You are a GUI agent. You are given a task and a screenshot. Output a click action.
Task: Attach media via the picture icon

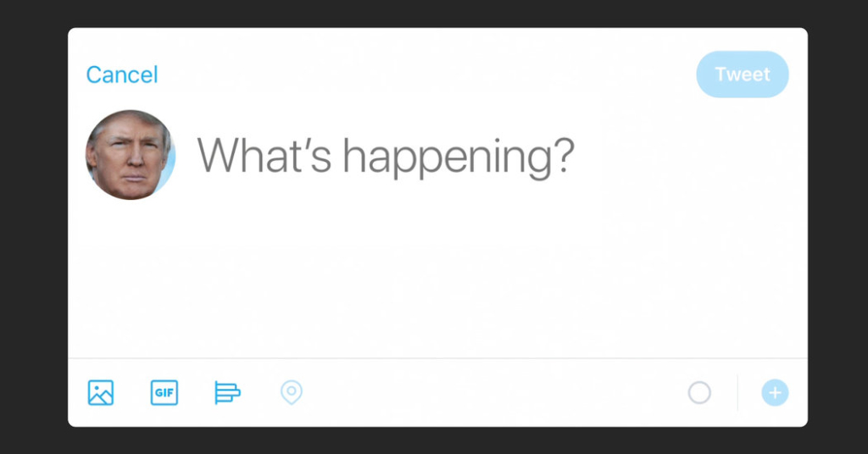101,393
